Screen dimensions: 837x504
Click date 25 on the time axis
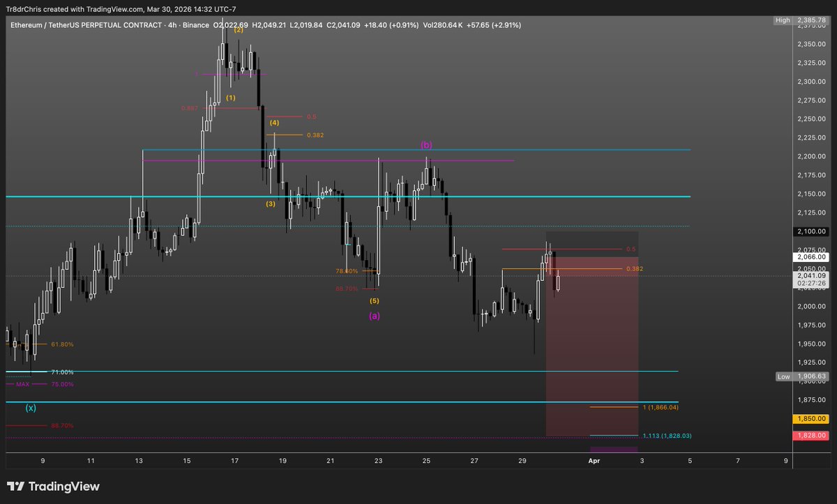tap(426, 461)
